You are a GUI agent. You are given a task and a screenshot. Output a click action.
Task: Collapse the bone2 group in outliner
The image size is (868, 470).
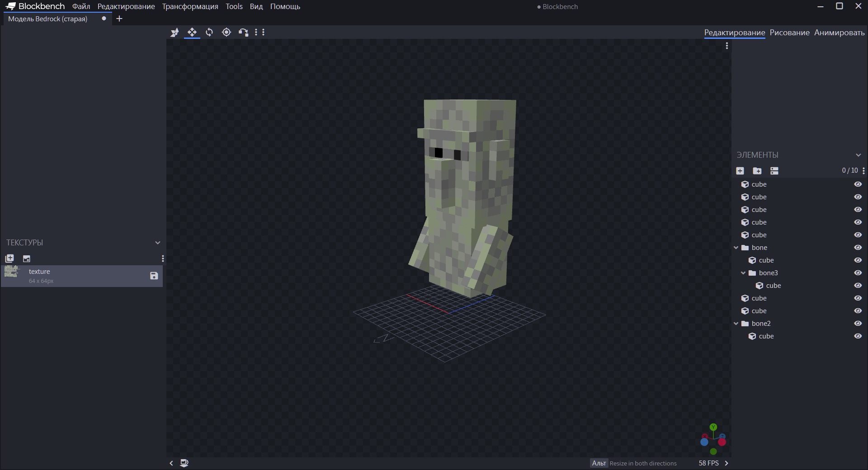[x=736, y=324]
